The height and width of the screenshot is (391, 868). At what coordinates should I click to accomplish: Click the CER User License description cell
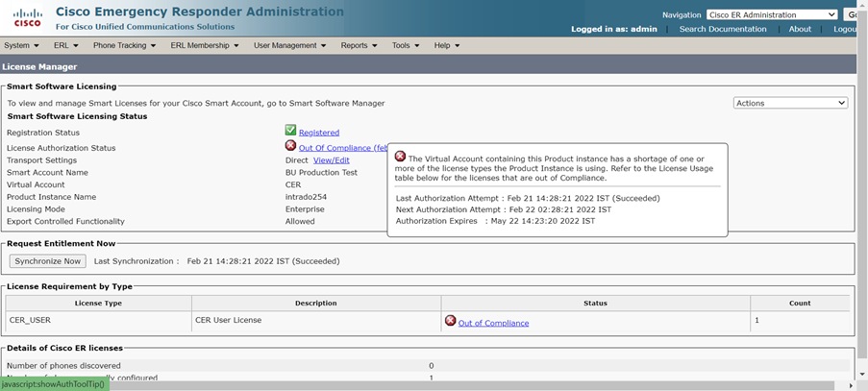tap(316, 321)
